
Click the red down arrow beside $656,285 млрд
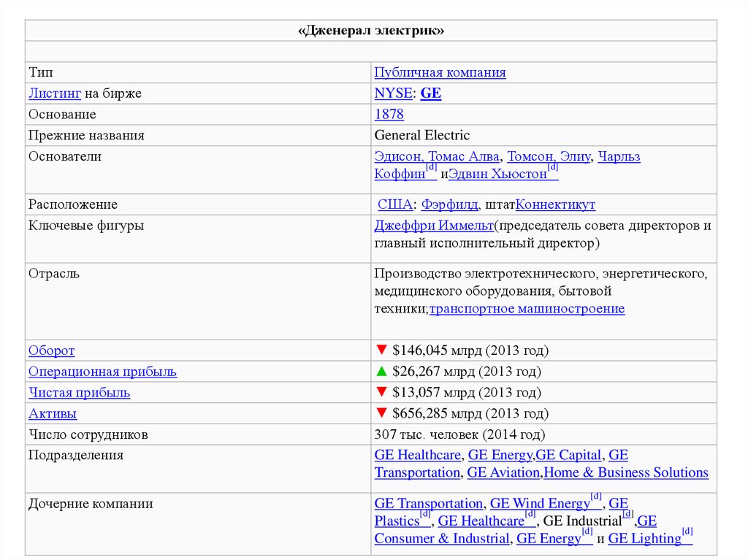coord(380,413)
